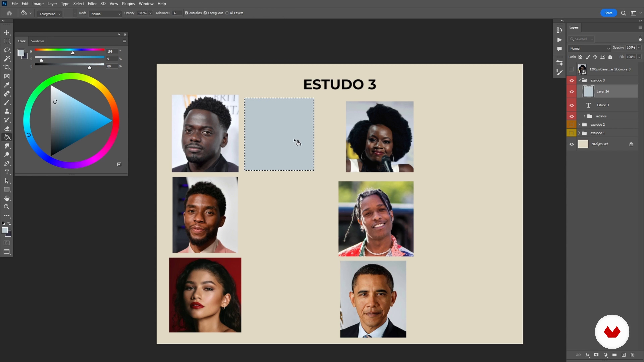Click the Share button

pyautogui.click(x=608, y=13)
